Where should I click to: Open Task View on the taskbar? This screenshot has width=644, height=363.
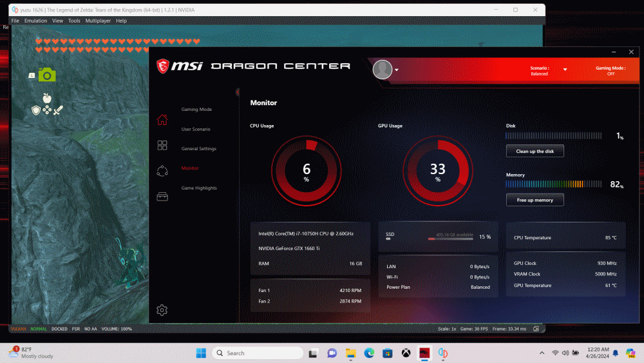pyautogui.click(x=314, y=353)
